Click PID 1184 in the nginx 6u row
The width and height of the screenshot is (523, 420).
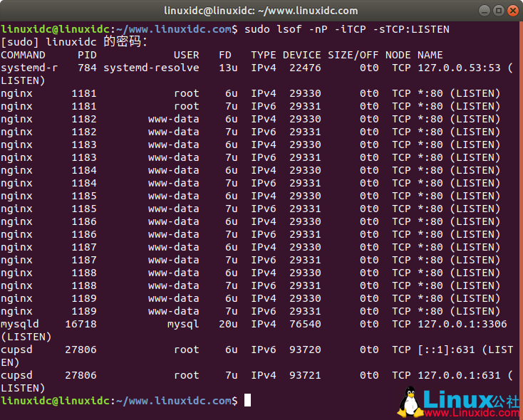pos(84,170)
